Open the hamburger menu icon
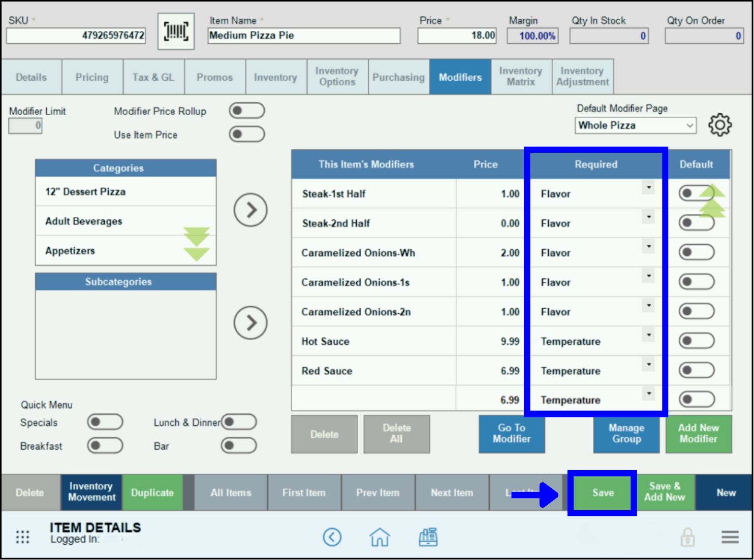This screenshot has width=754, height=560. click(x=730, y=537)
